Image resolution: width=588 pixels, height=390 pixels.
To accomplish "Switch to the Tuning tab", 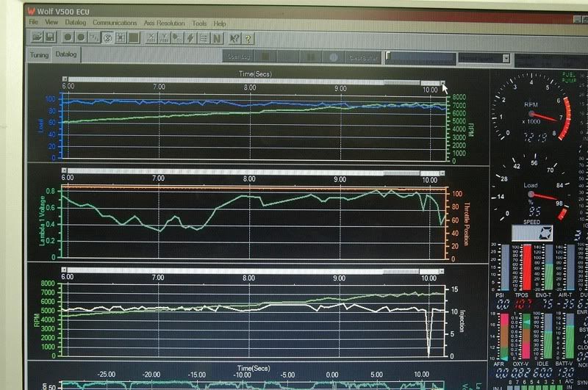I will [39, 55].
